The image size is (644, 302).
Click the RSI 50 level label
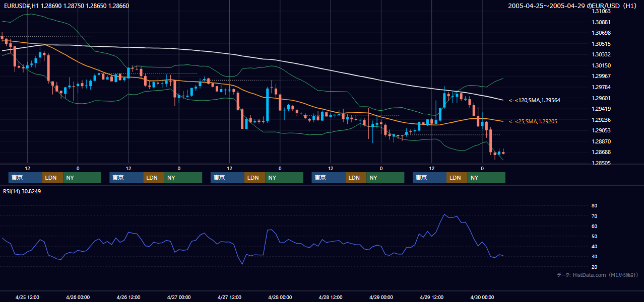(594, 236)
